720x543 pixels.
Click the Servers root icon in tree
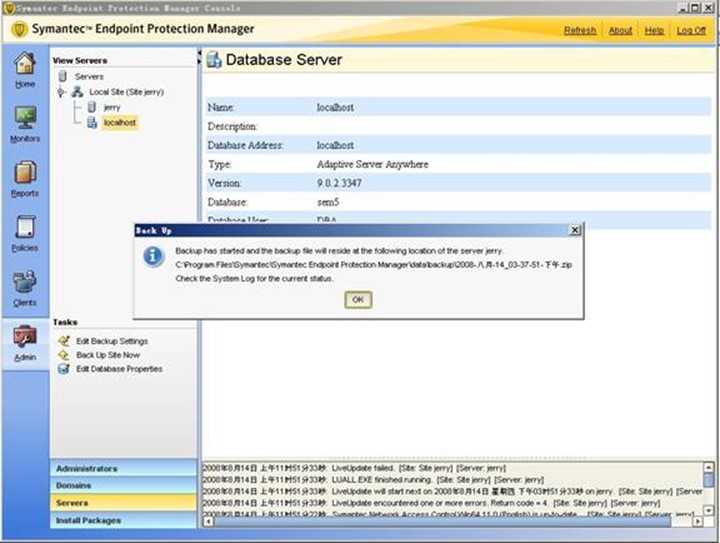[x=63, y=76]
